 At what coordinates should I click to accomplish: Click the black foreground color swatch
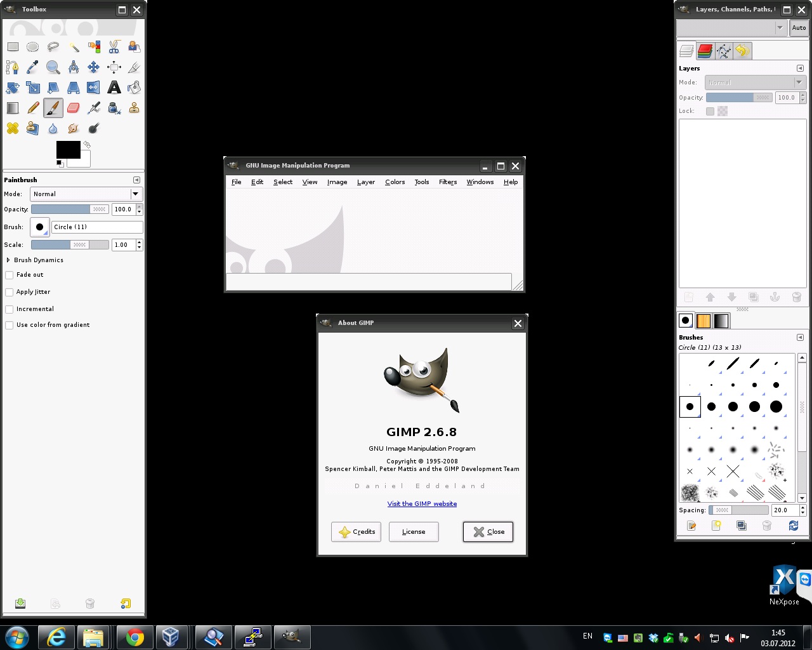point(67,150)
